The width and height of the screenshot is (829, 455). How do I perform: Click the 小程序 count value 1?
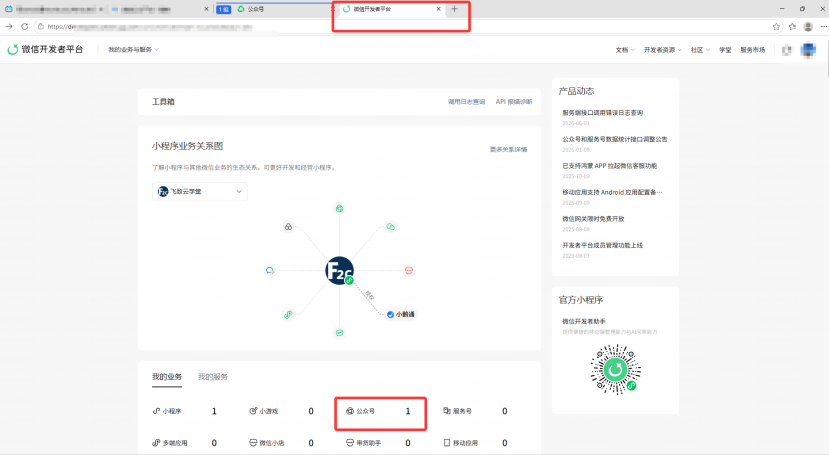point(214,411)
